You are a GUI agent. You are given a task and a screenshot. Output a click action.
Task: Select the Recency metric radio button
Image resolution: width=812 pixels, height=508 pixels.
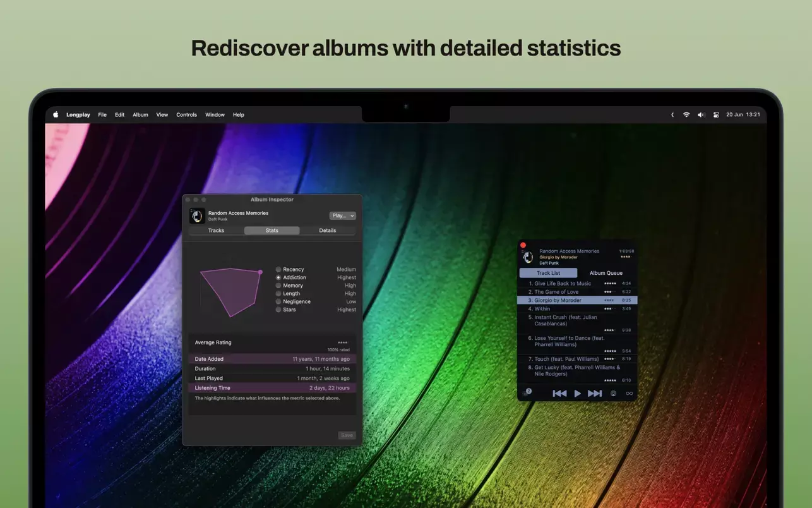[278, 269]
